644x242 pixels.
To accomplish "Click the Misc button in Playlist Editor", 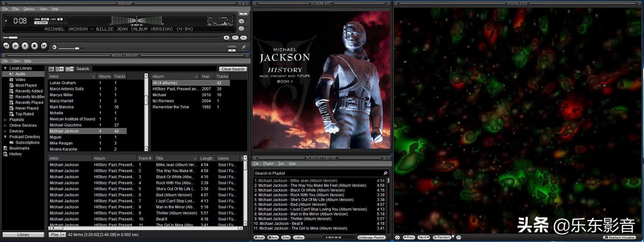I will click(x=299, y=237).
